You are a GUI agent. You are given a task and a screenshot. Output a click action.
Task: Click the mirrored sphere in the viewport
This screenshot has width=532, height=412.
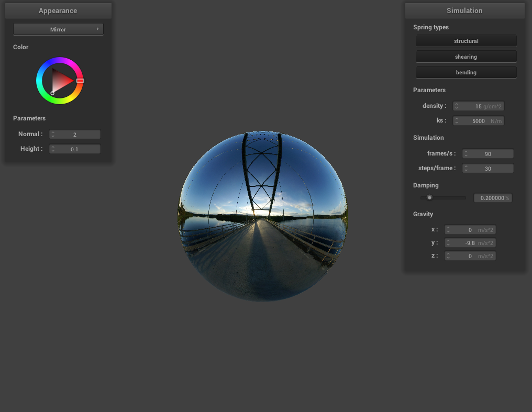[x=263, y=216]
